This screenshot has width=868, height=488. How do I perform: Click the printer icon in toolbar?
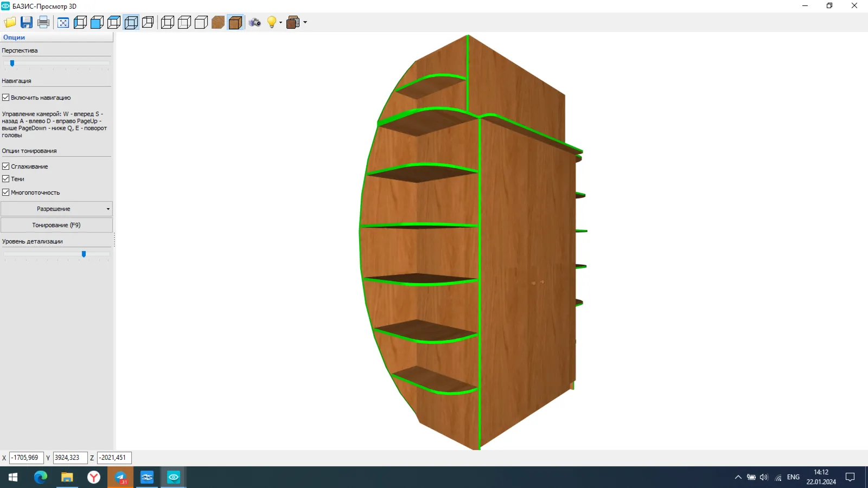coord(43,22)
